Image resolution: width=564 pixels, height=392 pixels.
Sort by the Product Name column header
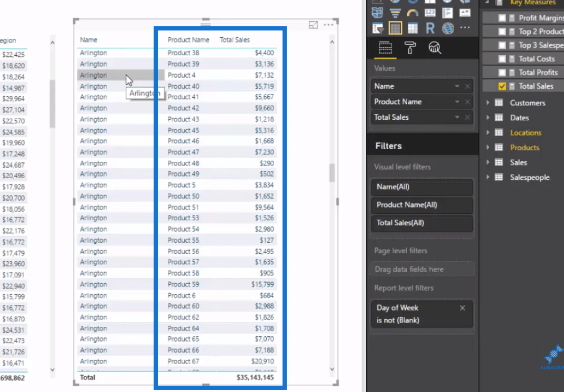(188, 40)
